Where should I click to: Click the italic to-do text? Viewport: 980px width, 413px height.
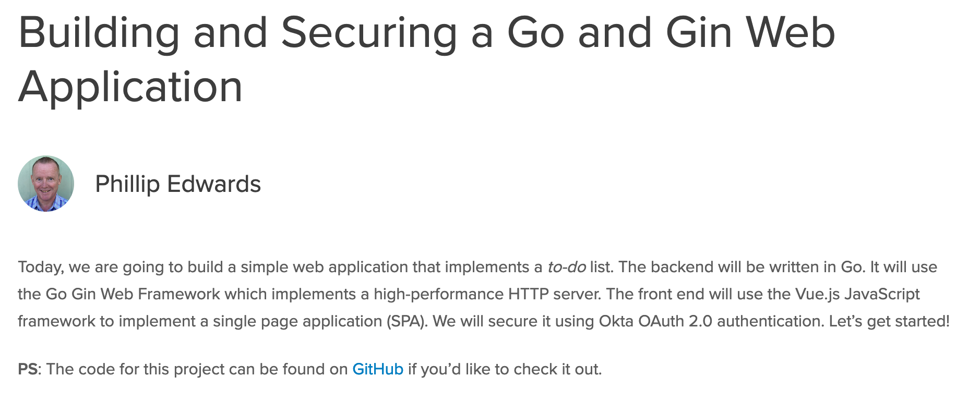pyautogui.click(x=566, y=267)
